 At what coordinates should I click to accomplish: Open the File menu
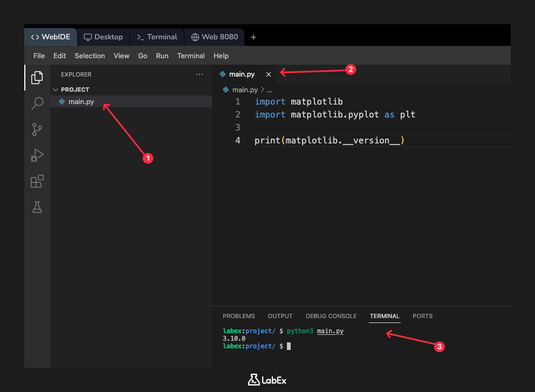(39, 56)
